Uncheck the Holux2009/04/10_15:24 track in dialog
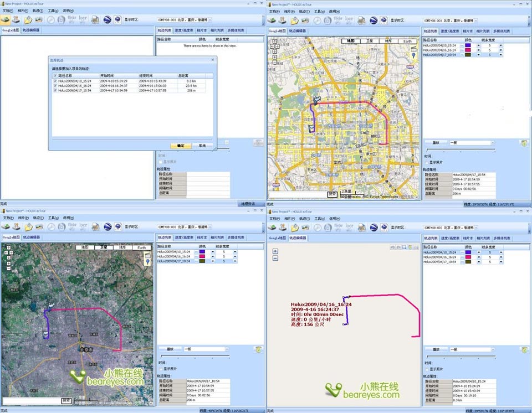The height and width of the screenshot is (413, 532). (x=55, y=81)
